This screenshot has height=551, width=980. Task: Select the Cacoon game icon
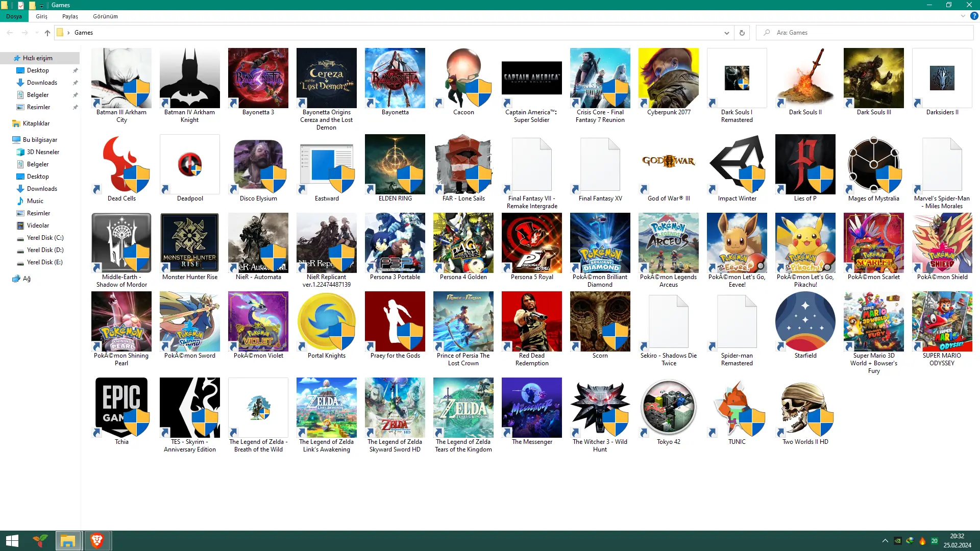(463, 78)
